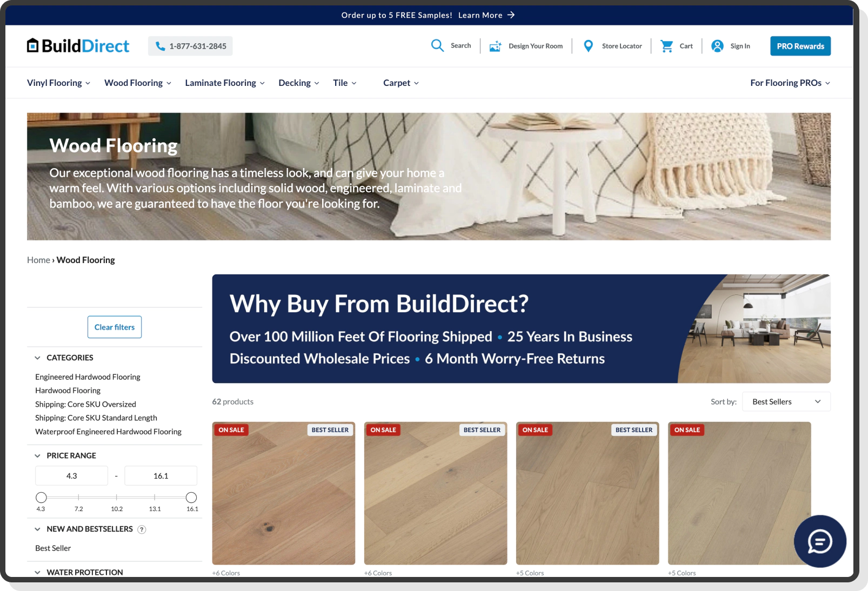Click the minimum price input field
This screenshot has width=868, height=591.
72,476
